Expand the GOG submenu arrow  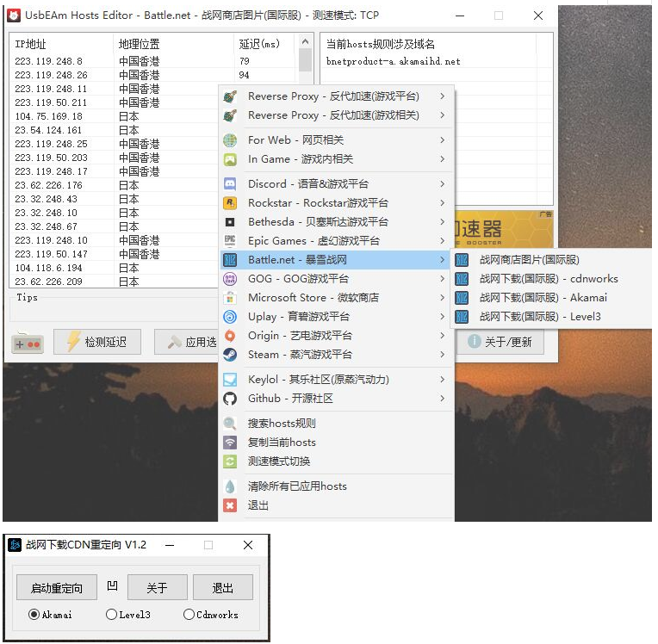pos(443,279)
